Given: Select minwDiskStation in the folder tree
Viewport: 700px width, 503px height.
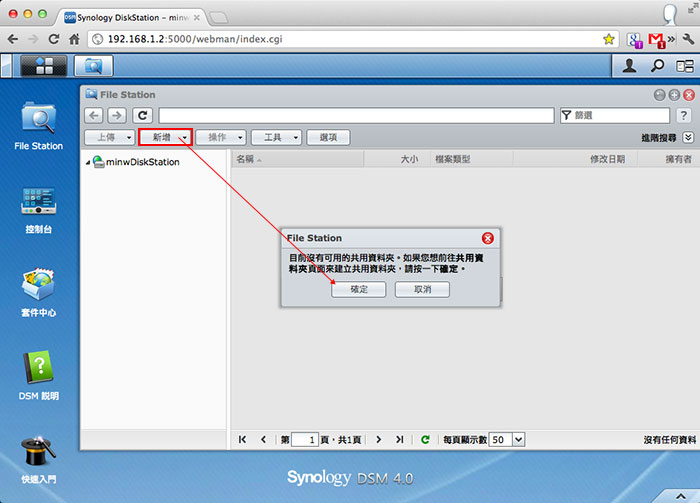Looking at the screenshot, I should coord(142,162).
